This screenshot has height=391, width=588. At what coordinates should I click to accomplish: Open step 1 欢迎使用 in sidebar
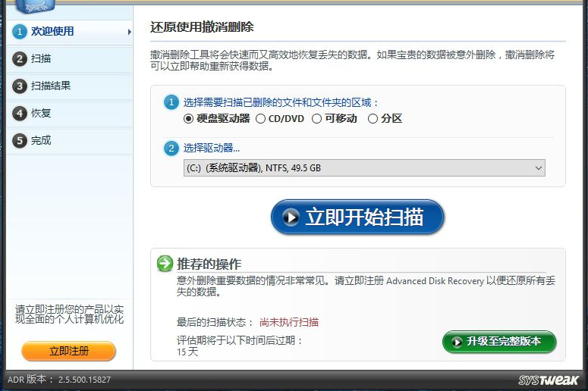69,32
